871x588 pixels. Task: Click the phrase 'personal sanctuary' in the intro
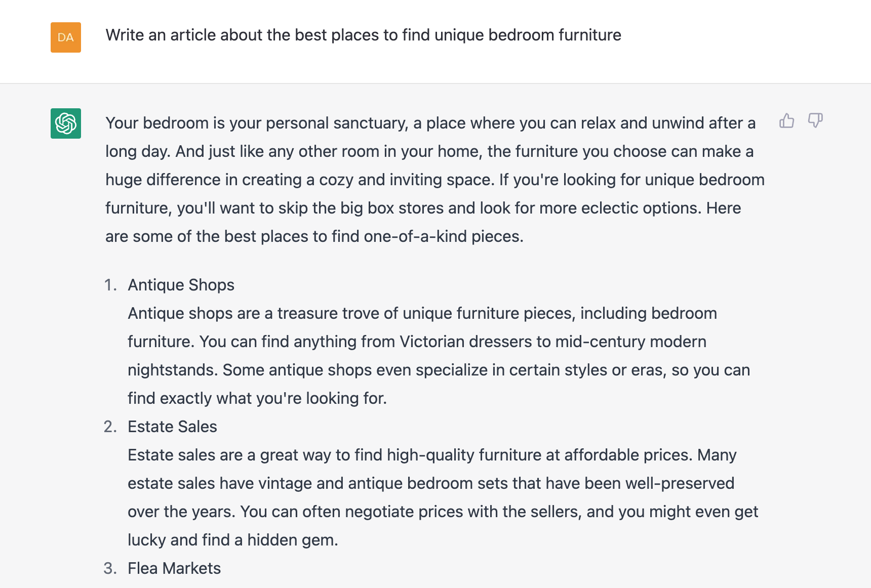[337, 123]
